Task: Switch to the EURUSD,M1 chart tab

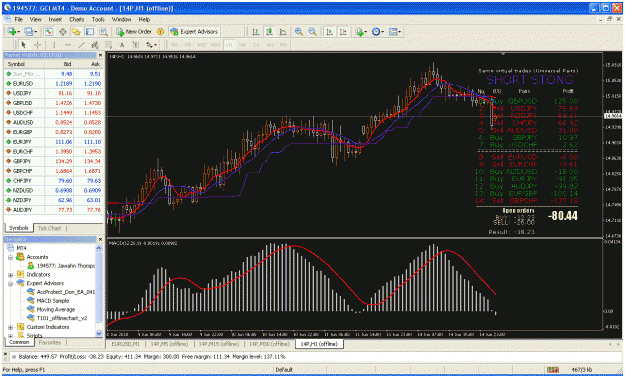Action: (126, 344)
